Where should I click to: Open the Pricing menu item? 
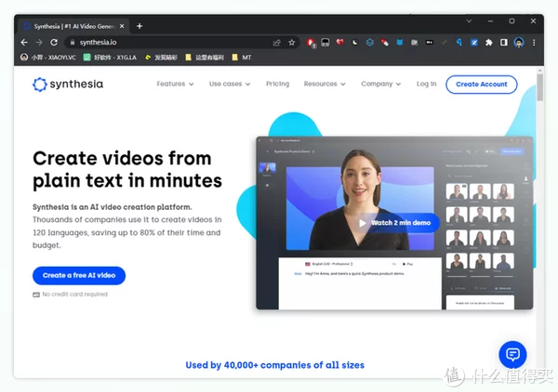277,84
